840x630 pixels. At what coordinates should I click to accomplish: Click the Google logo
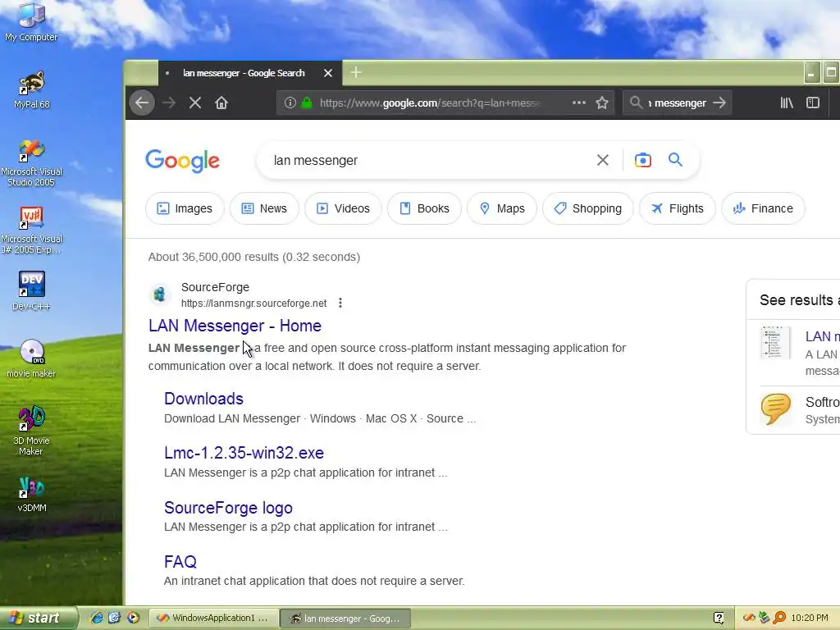[183, 161]
